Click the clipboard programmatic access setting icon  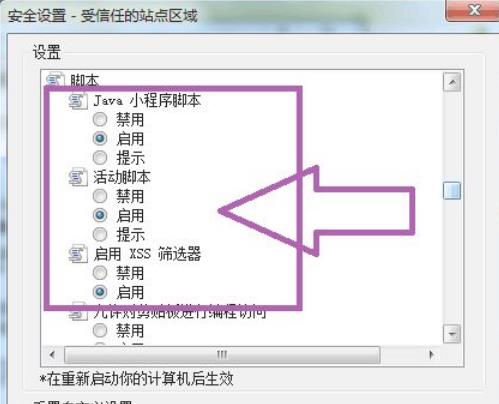click(x=78, y=313)
